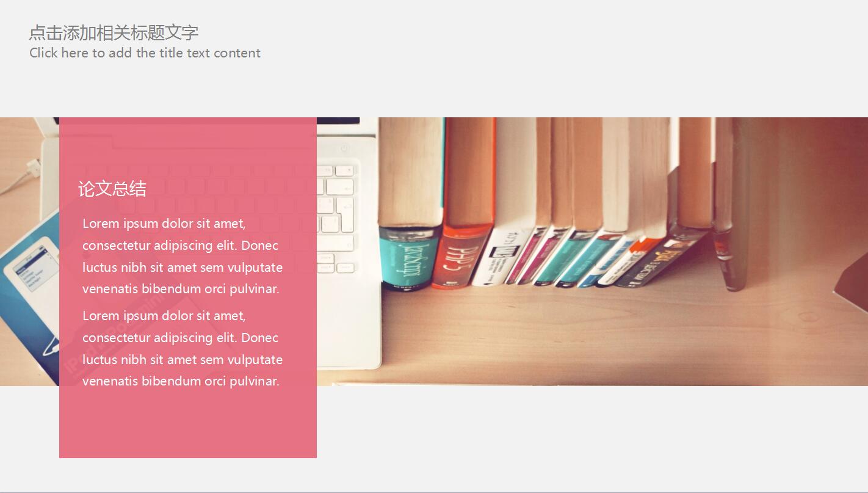Viewport: 868px width, 493px height.
Task: Click the beige page edges of the teal book
Action: coord(410,171)
